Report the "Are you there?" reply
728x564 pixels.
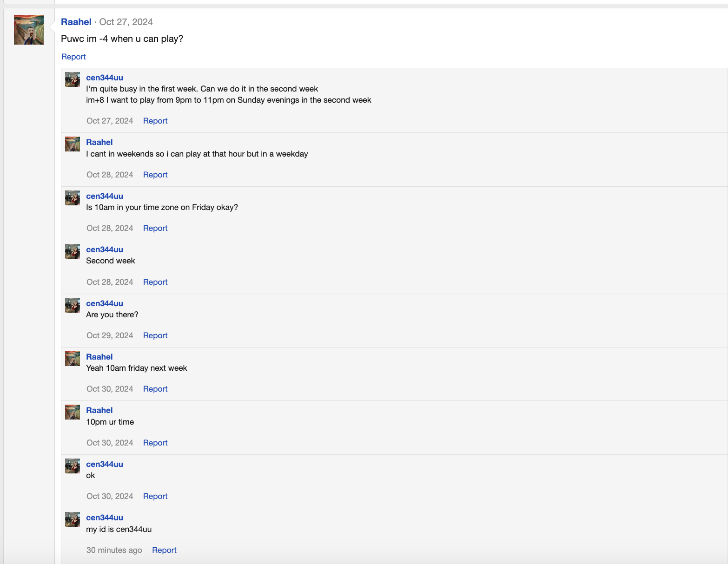click(x=155, y=335)
